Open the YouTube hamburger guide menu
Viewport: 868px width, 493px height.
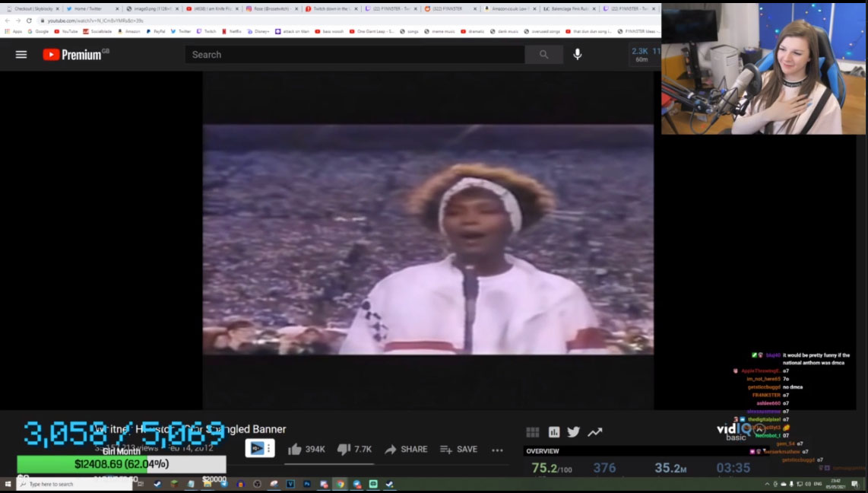(21, 54)
